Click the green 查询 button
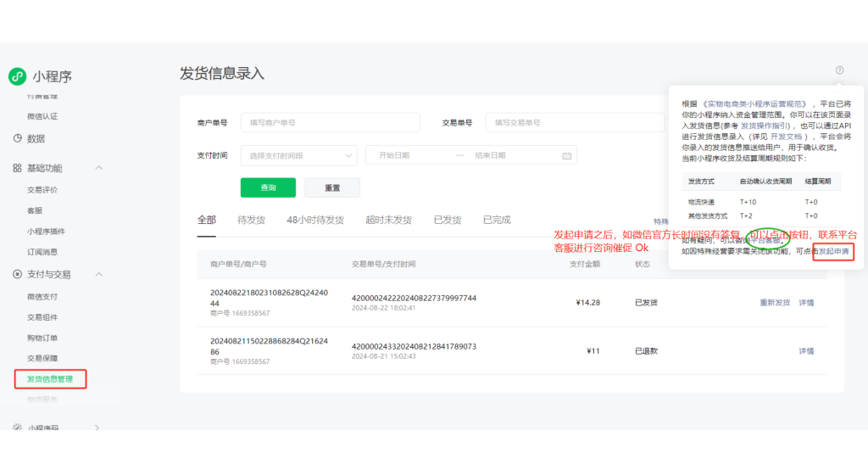The width and height of the screenshot is (868, 453). click(x=268, y=187)
